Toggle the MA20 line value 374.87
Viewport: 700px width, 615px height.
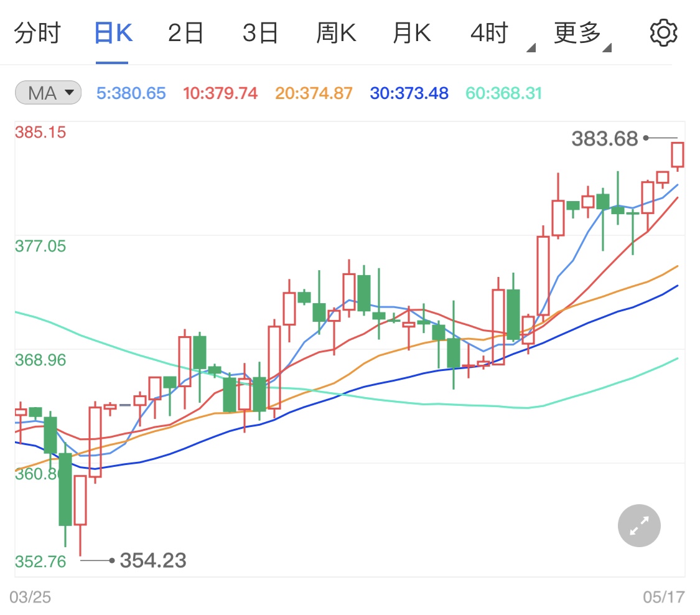(314, 92)
